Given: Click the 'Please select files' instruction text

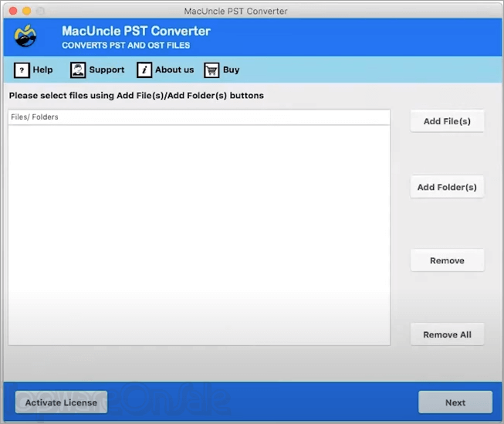Looking at the screenshot, I should (x=137, y=96).
